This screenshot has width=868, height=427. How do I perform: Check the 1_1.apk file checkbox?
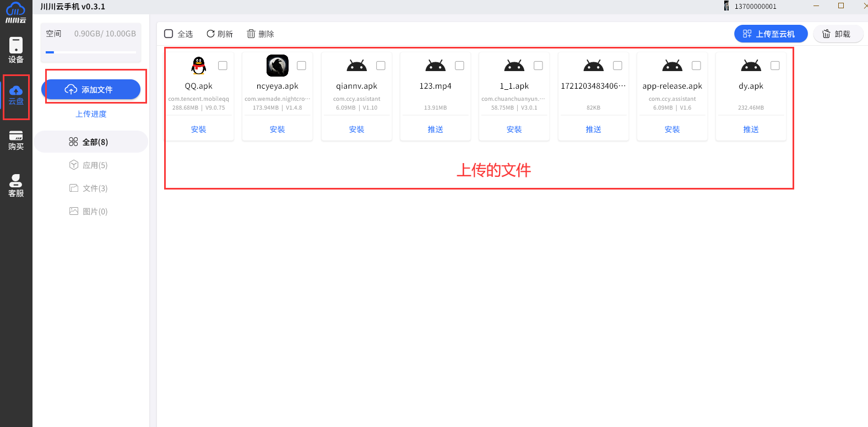[538, 66]
